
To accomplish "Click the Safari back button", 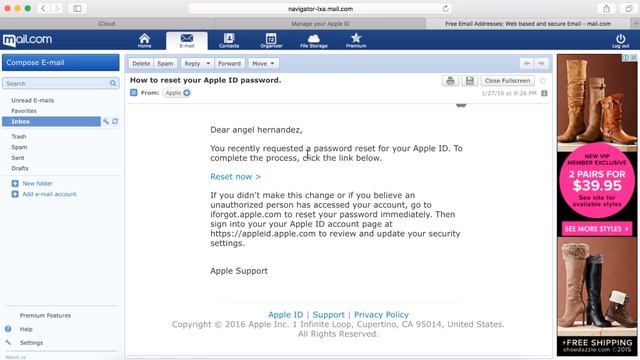I will pos(43,8).
